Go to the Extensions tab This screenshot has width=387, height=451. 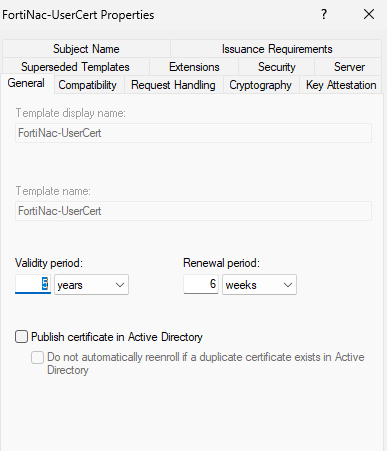pos(194,67)
